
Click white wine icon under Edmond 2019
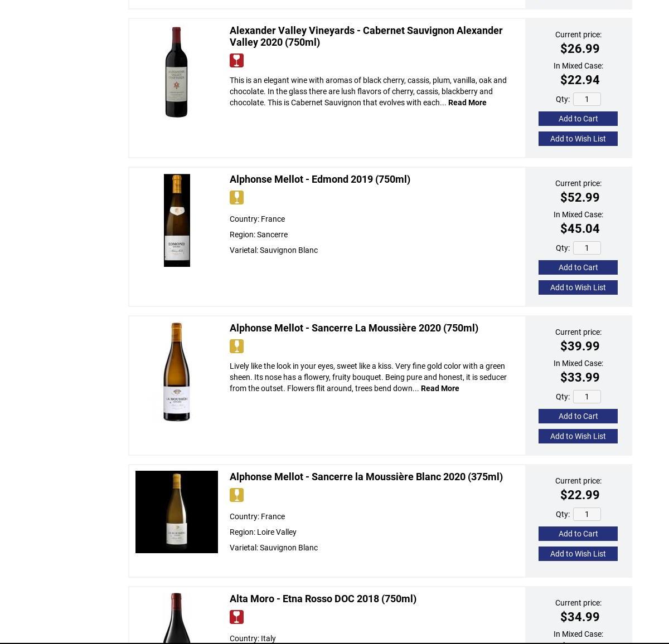click(236, 198)
